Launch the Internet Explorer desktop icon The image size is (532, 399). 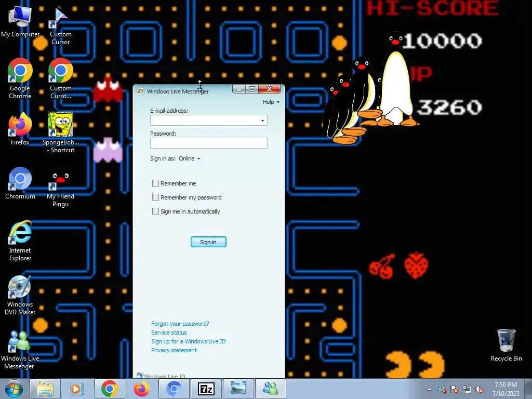click(x=20, y=241)
